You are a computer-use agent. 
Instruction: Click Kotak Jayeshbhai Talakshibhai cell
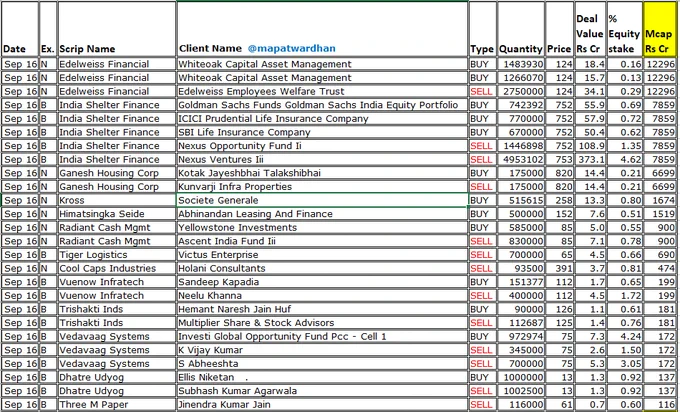tap(322, 173)
